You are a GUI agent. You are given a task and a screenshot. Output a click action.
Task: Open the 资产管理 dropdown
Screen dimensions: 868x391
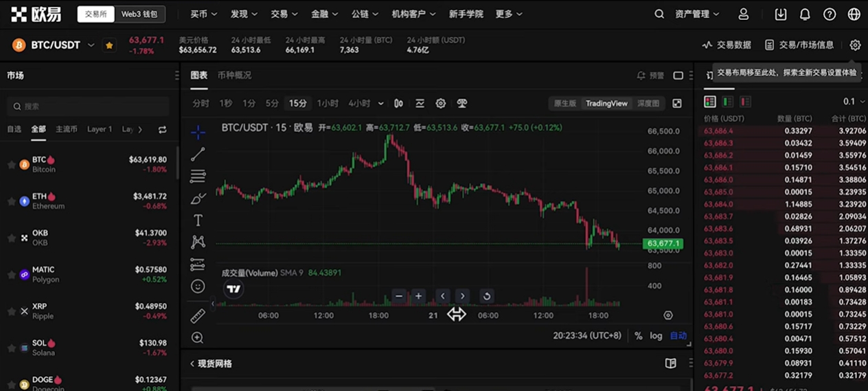tap(697, 14)
